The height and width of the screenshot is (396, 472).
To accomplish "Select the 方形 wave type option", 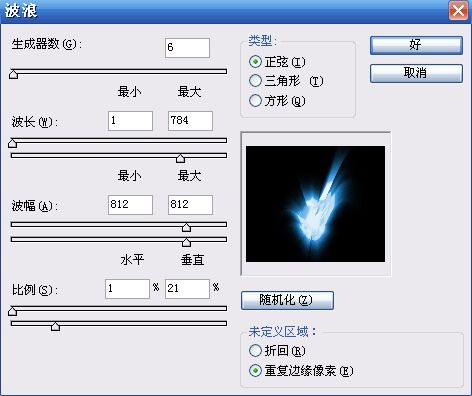I will point(255,100).
